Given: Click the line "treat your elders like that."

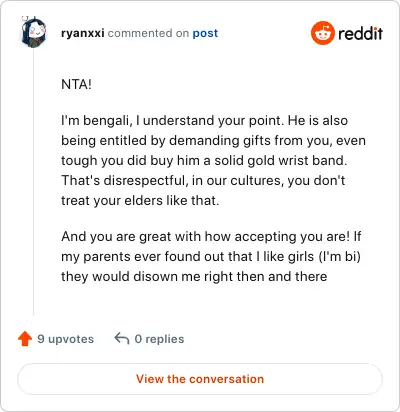Looking at the screenshot, I should [140, 201].
